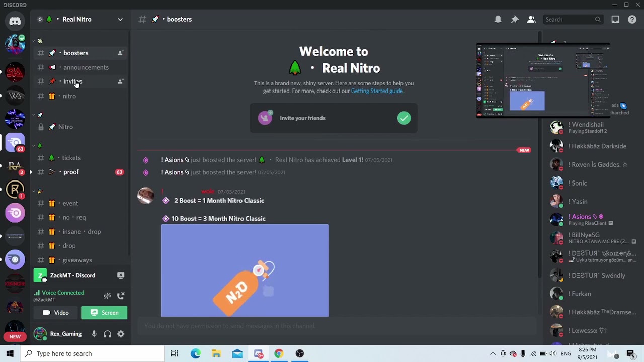644x362 pixels.
Task: Share screen with the Screen button
Action: [104, 313]
